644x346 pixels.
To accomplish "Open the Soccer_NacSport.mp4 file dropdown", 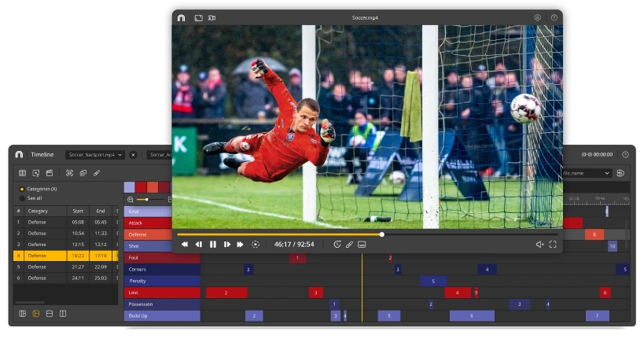I will 95,155.
